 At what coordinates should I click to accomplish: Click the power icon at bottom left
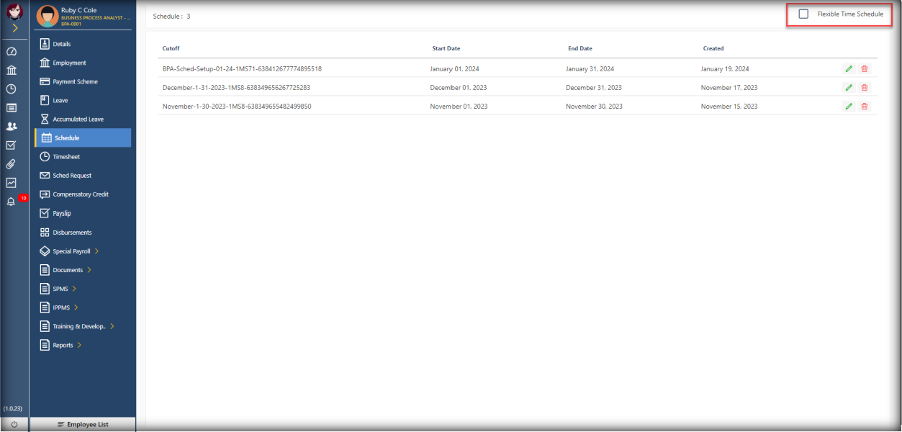[x=13, y=424]
